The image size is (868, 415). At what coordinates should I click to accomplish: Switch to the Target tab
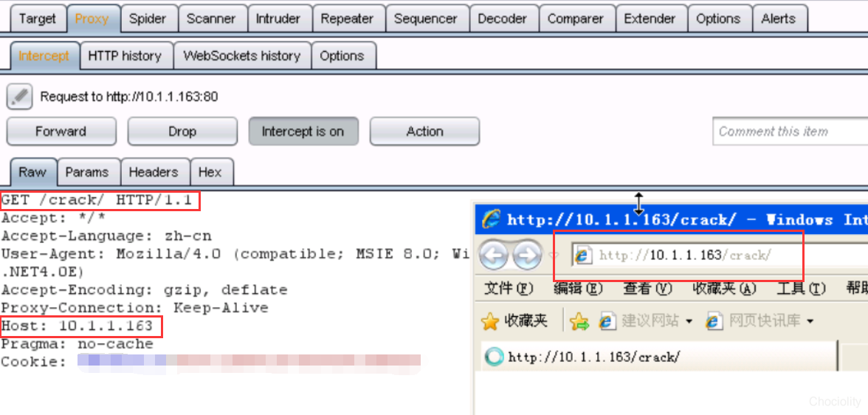click(x=38, y=19)
